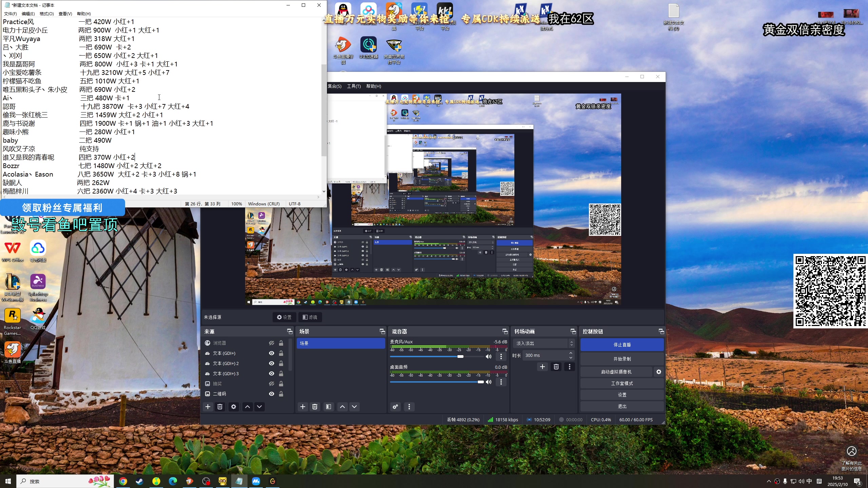The height and width of the screenshot is (488, 868).
Task: Click 滤镜 button above sources
Action: (310, 317)
